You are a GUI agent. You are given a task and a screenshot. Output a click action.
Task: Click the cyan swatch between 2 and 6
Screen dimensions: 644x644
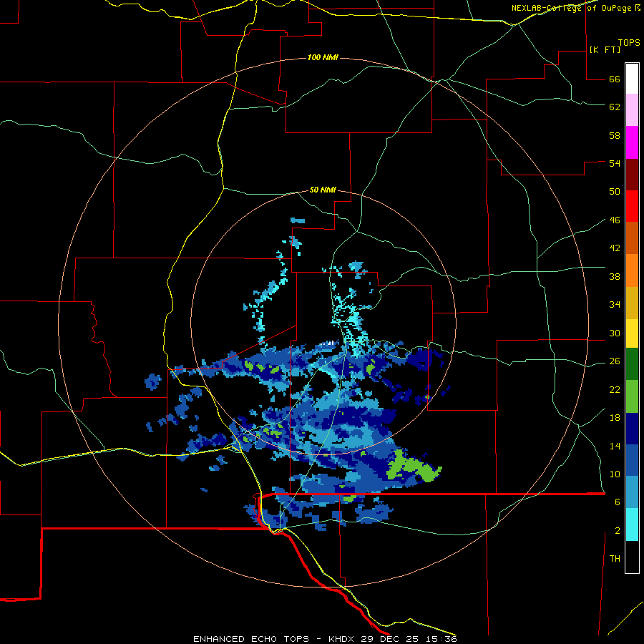[x=632, y=525]
